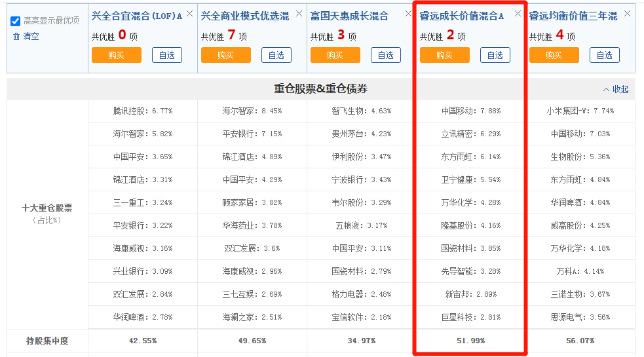Click the 万科A: 4.14% cell
The image size is (644, 357).
pyautogui.click(x=580, y=272)
